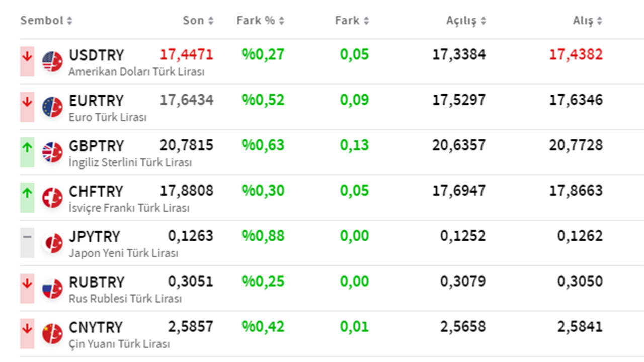Click the GBPTRY green up arrow indicator
The height and width of the screenshot is (362, 644).
tap(27, 152)
